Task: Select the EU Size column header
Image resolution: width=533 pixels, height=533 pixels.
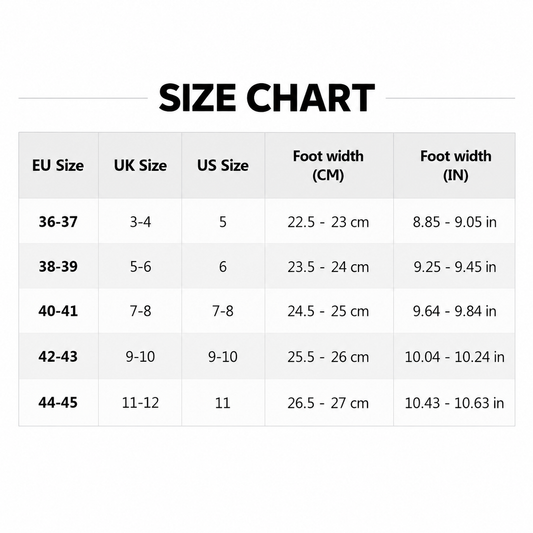Action: [x=58, y=166]
